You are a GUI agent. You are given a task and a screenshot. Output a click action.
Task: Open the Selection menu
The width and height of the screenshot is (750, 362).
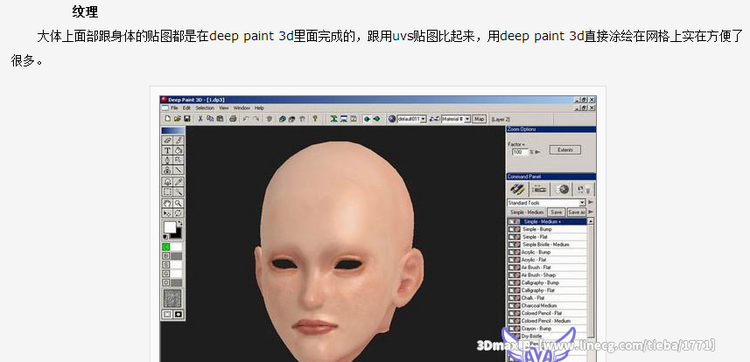point(204,108)
